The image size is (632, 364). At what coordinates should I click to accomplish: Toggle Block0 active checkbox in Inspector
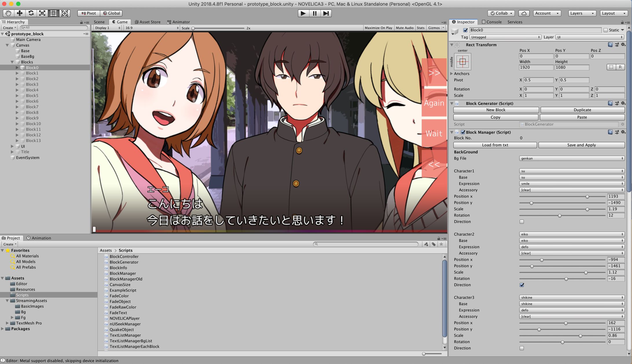pyautogui.click(x=465, y=30)
